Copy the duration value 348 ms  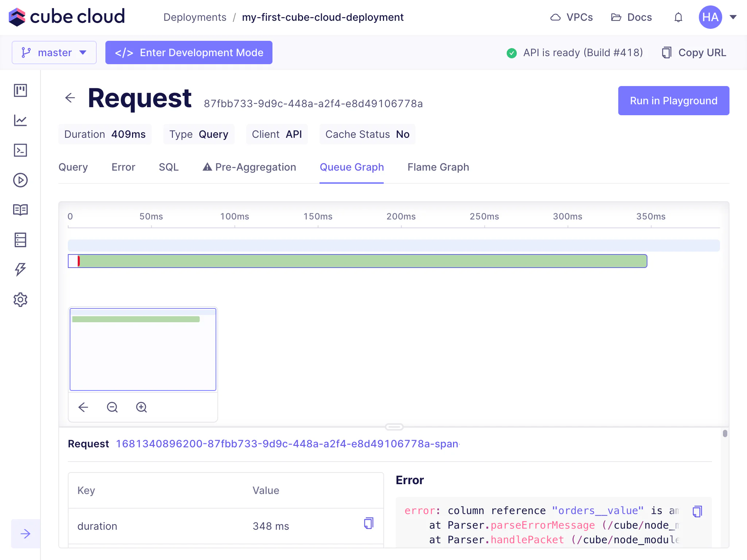[x=368, y=524]
